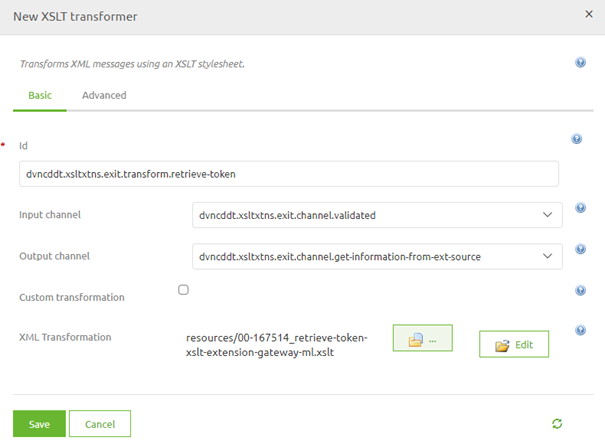
Task: Click into the Id input field
Action: coord(289,174)
